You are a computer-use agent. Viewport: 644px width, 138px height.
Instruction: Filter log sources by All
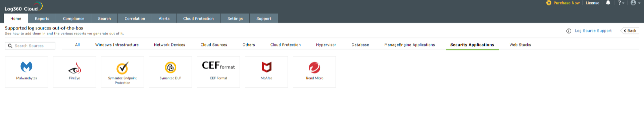[78, 45]
